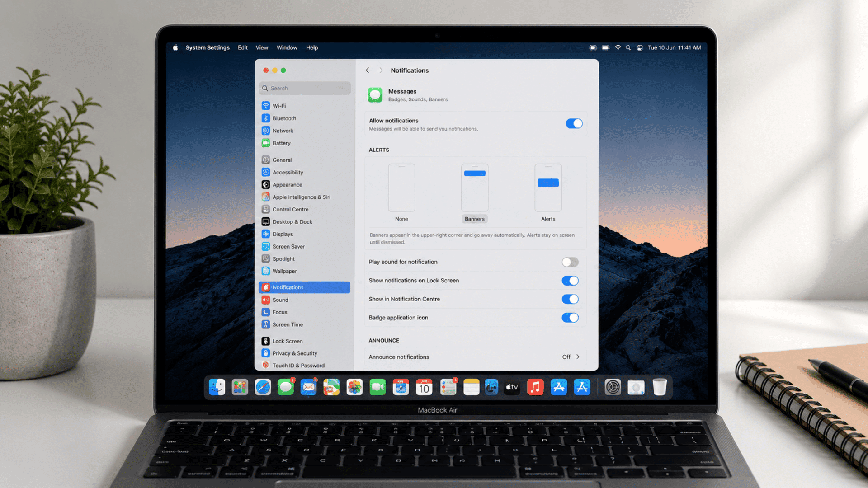The image size is (868, 488).
Task: Go forward with the right chevron
Action: pos(381,70)
